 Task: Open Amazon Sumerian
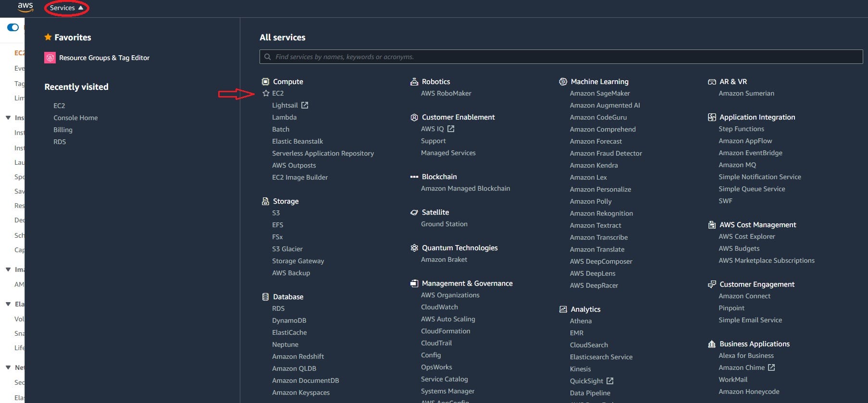click(746, 93)
